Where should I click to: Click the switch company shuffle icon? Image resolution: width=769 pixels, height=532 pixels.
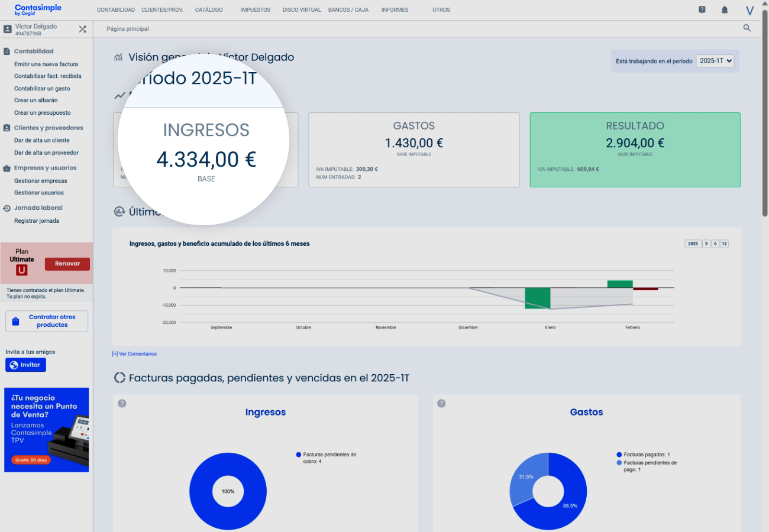(83, 29)
